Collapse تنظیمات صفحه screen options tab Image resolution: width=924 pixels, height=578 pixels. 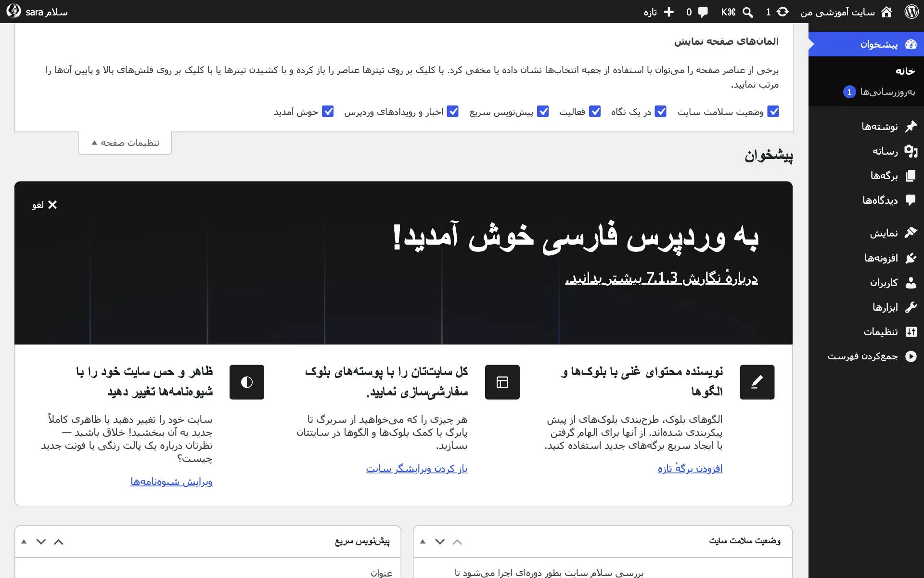[125, 143]
